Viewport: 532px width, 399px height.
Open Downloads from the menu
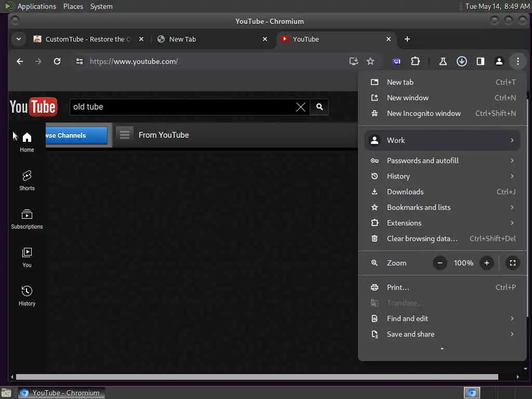click(442, 192)
